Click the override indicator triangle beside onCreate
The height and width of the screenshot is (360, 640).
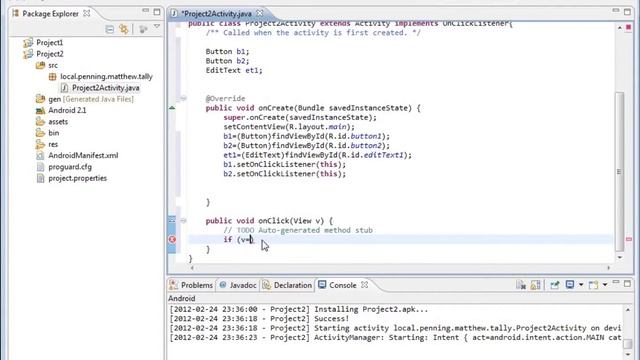[172, 108]
